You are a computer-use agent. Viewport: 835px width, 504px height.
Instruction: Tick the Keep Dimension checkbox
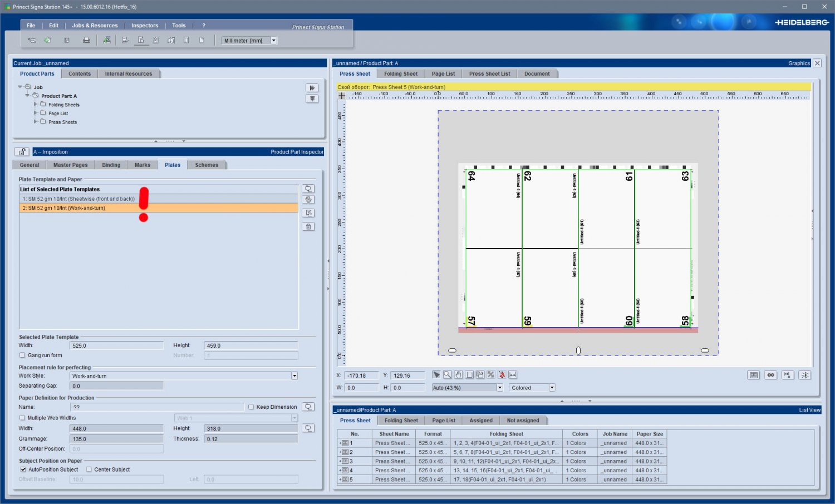click(251, 407)
